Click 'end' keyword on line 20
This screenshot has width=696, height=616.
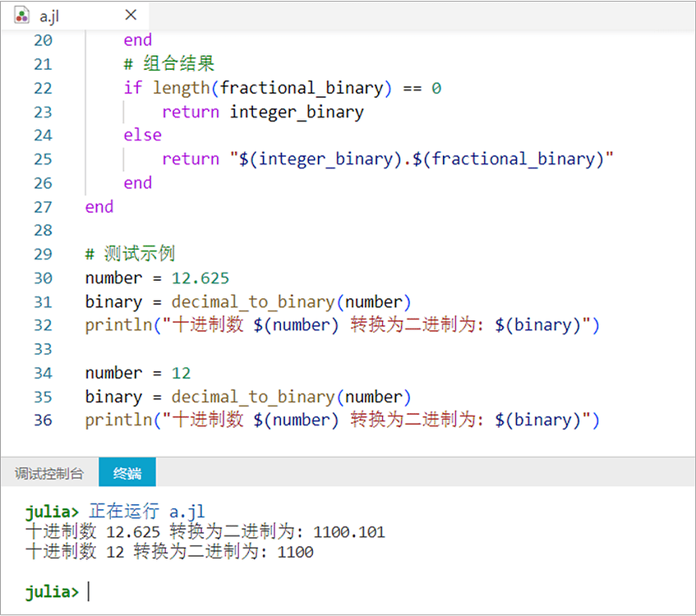point(137,40)
